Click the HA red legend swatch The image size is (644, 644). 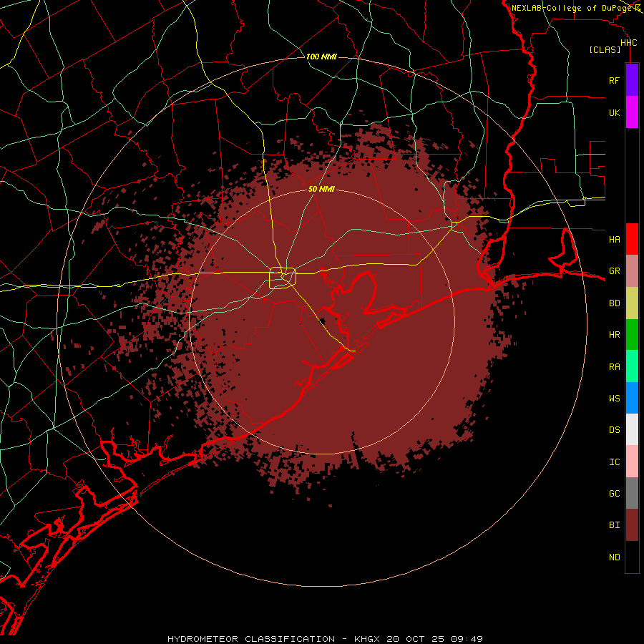(632, 239)
